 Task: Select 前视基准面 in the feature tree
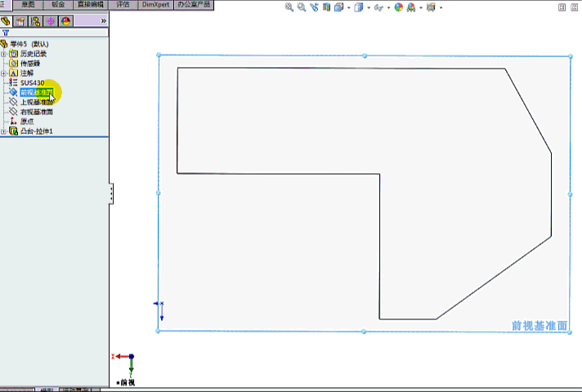coord(36,92)
